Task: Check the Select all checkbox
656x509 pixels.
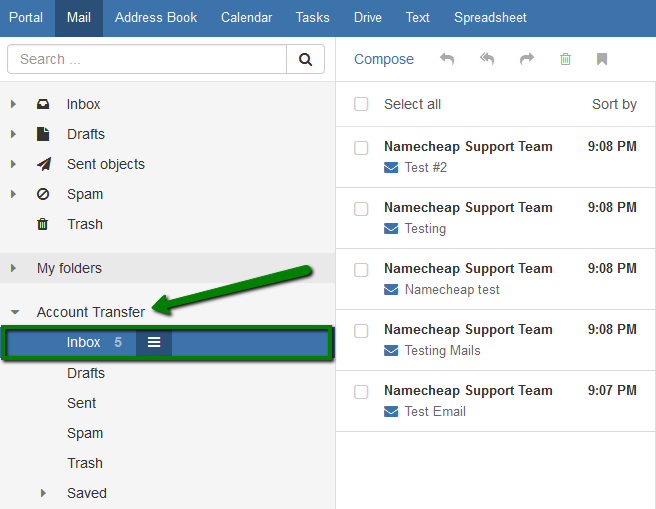Action: tap(361, 104)
